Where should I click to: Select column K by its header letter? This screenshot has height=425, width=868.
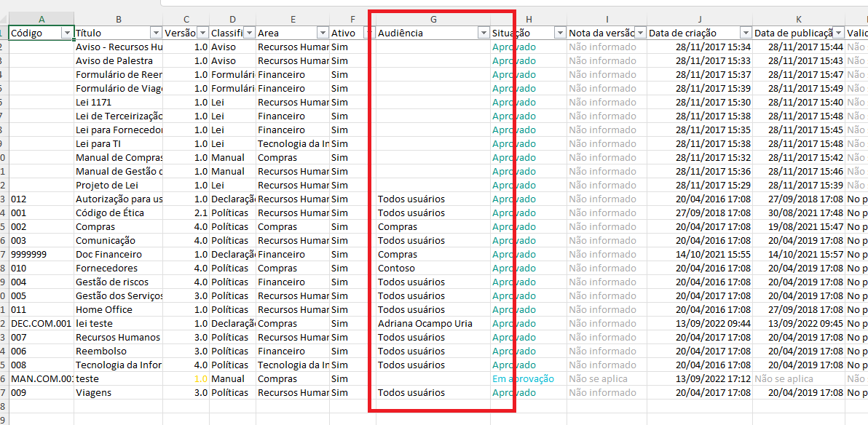[799, 20]
